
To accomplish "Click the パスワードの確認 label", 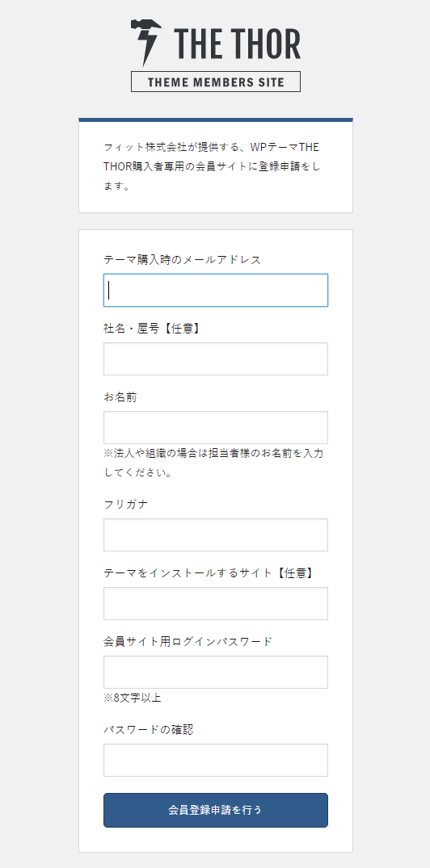I will click(149, 730).
